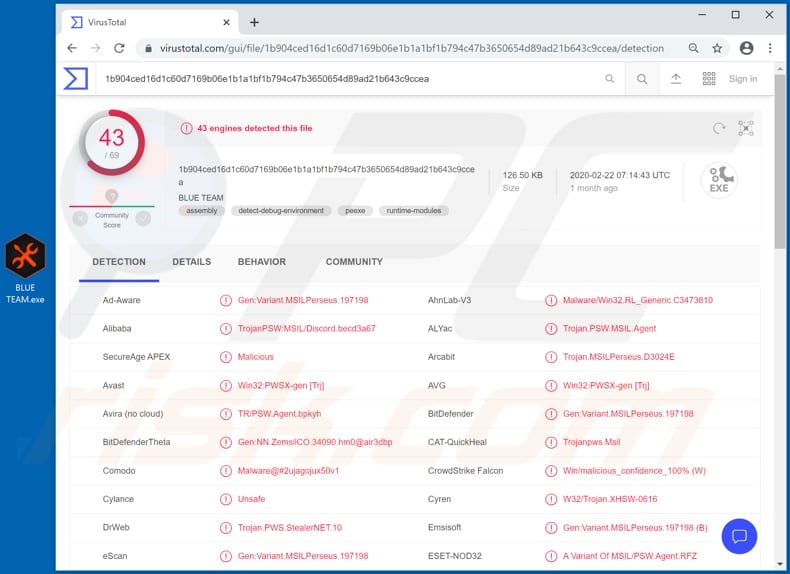Screen dimensions: 790x574
Task: Open the chat bubble button
Action: coord(739,536)
